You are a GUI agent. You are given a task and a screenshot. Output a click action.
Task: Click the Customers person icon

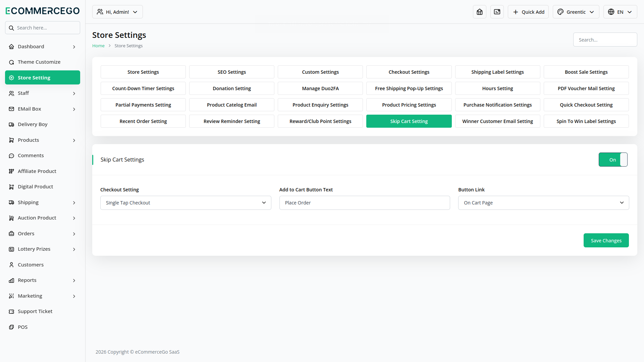coord(11,265)
